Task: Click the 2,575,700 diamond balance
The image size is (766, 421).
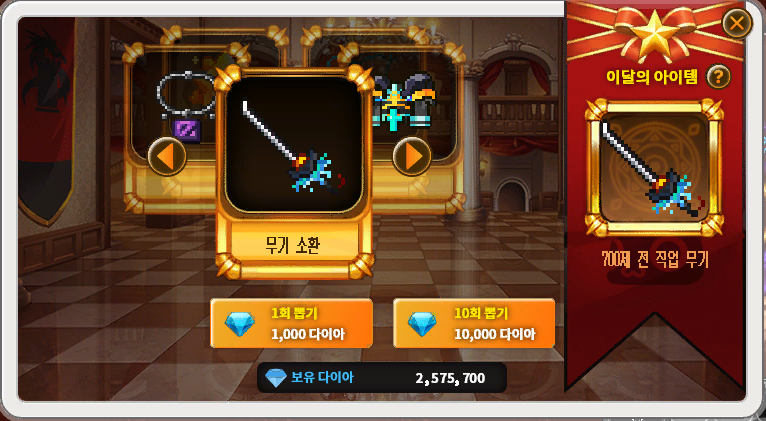Action: pyautogui.click(x=450, y=378)
